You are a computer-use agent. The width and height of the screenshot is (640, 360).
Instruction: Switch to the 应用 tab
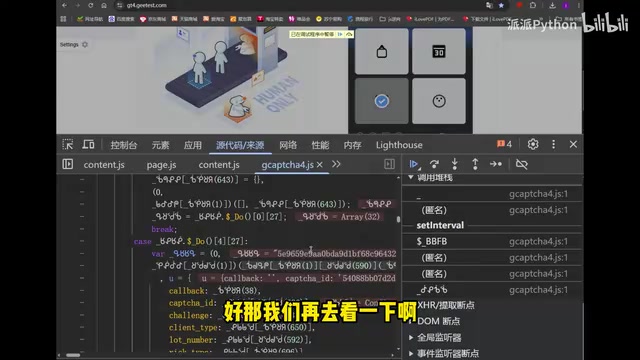pos(193,145)
